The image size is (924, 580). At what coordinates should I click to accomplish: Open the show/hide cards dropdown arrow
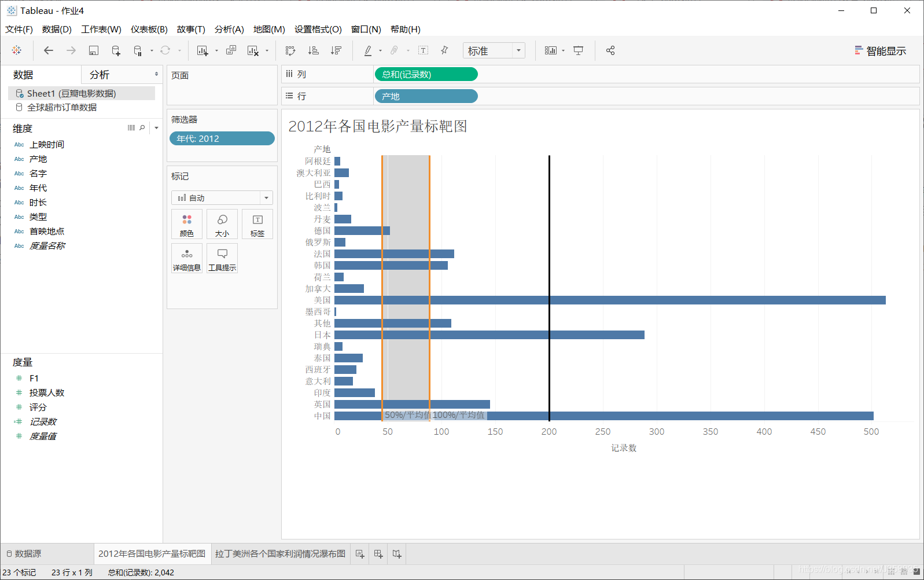pos(563,50)
